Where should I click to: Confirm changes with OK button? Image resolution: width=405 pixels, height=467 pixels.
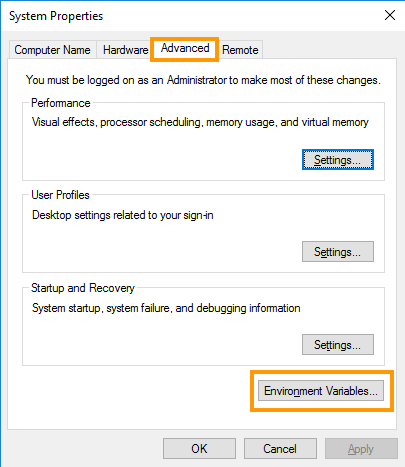pos(199,449)
